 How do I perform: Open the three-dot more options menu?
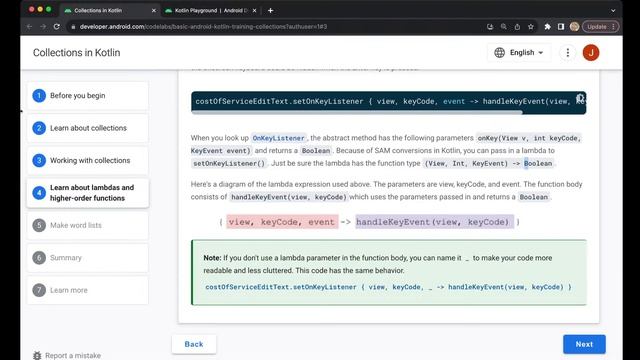(x=567, y=53)
